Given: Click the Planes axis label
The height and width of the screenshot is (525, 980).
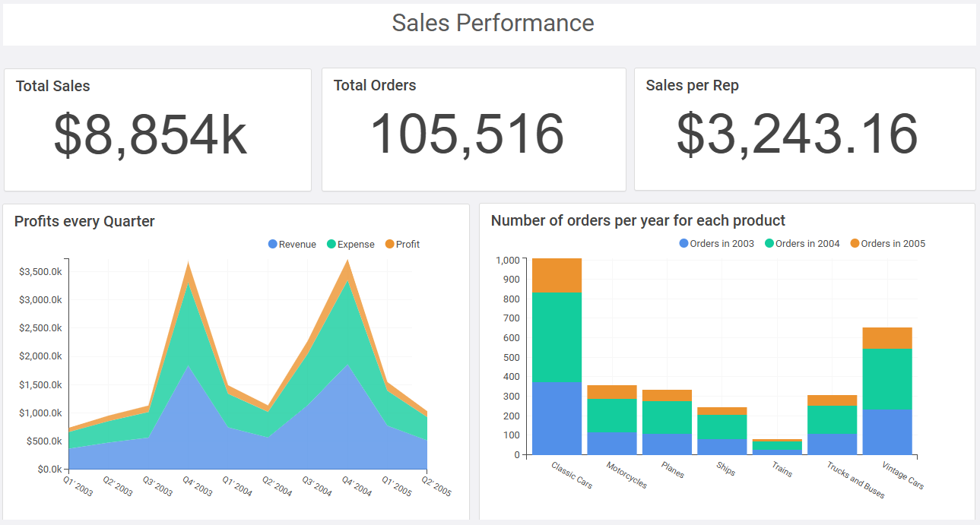Looking at the screenshot, I should coord(673,470).
